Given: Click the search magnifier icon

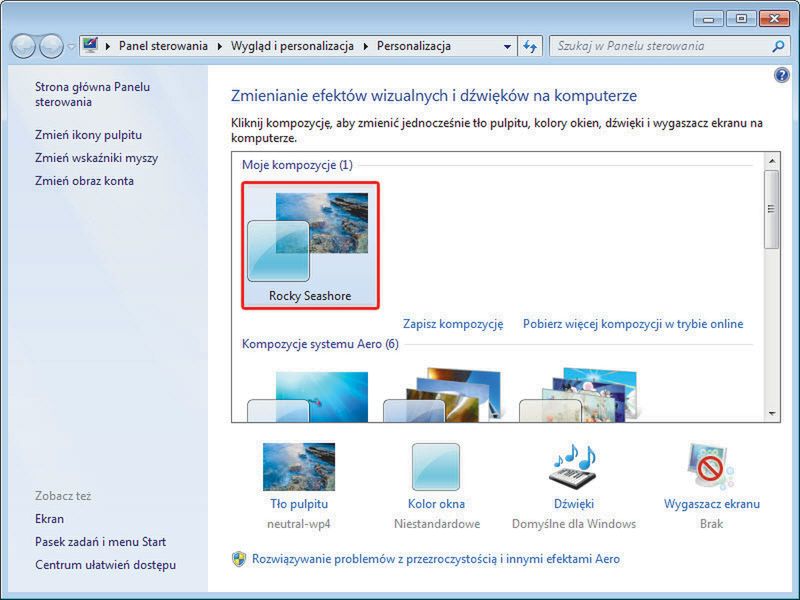Looking at the screenshot, I should click(778, 46).
